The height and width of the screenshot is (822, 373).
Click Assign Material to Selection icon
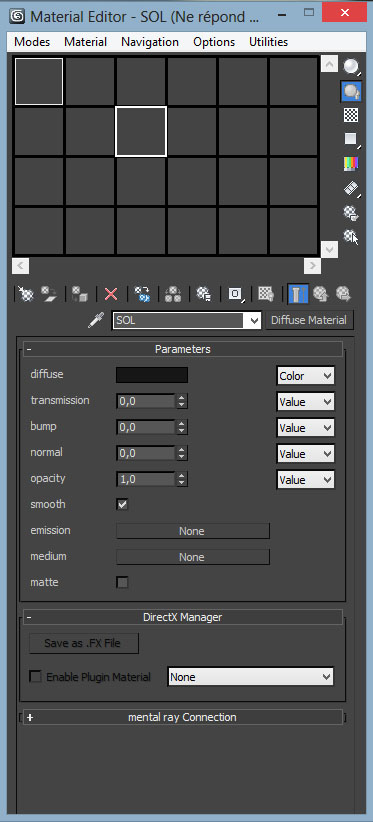click(80, 294)
